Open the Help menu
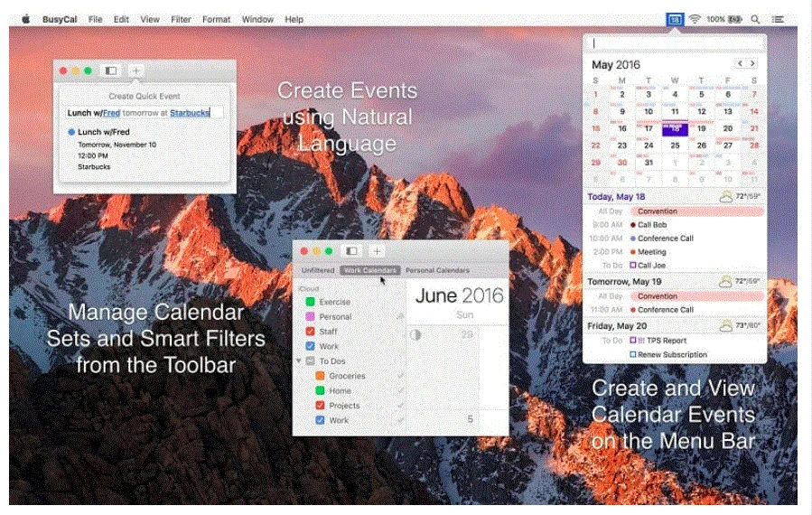812x515 pixels. [x=294, y=19]
